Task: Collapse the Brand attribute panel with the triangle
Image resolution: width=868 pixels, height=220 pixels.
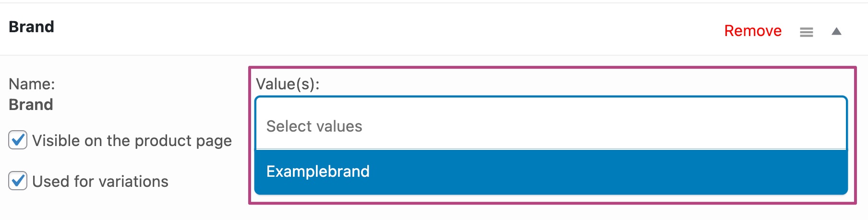Action: (x=836, y=32)
